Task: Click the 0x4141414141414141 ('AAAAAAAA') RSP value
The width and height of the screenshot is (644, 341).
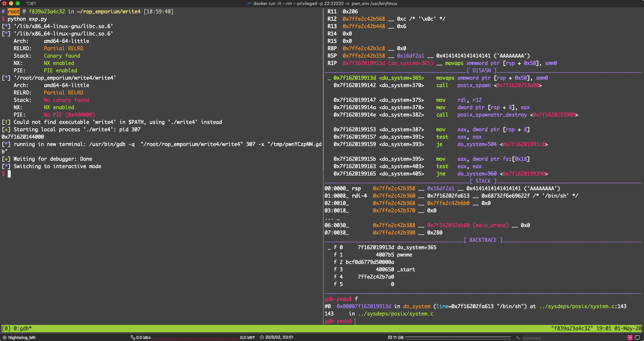Action: 483,56
